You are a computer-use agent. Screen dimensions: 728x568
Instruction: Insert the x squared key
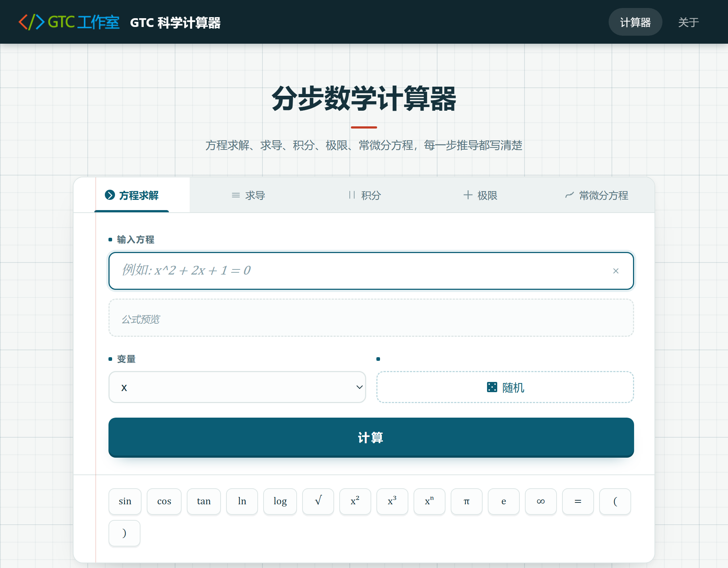click(355, 501)
